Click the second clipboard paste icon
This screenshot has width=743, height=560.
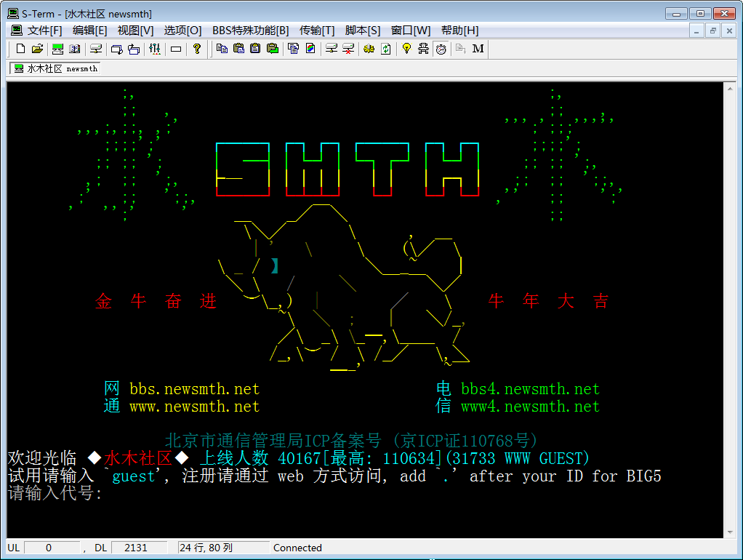(x=255, y=49)
